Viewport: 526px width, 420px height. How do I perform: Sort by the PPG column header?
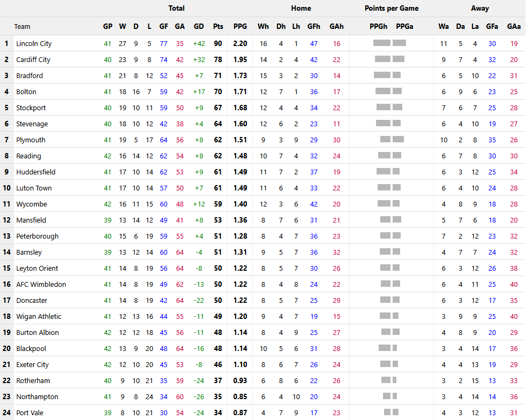(240, 26)
